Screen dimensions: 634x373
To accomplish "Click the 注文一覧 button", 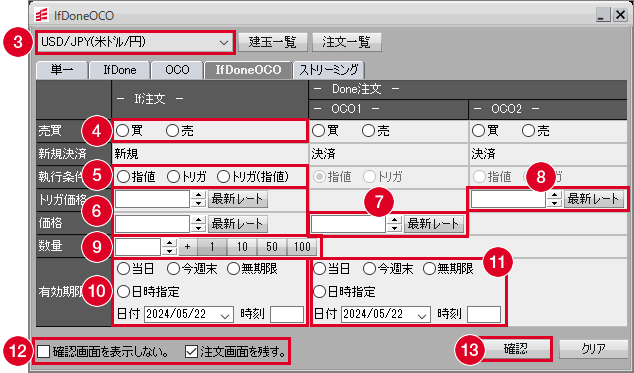I will coord(347,42).
